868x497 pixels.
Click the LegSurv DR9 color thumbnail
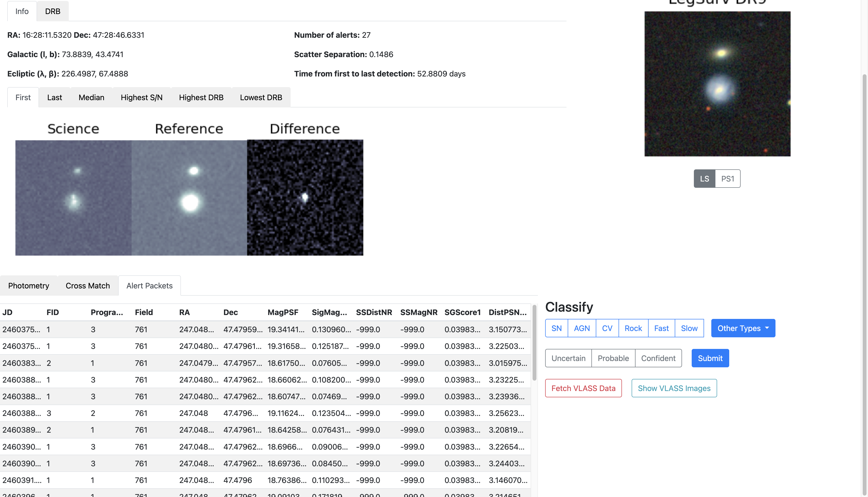coord(717,84)
